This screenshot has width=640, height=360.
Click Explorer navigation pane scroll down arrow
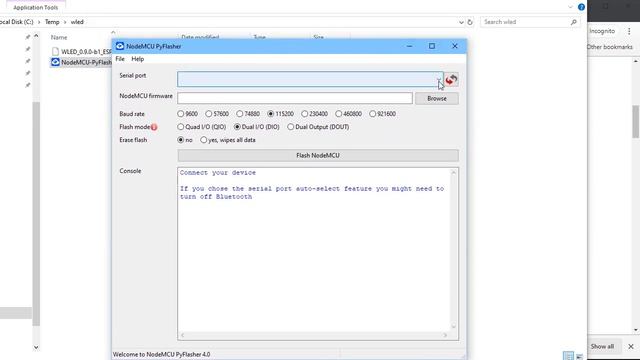click(36, 347)
